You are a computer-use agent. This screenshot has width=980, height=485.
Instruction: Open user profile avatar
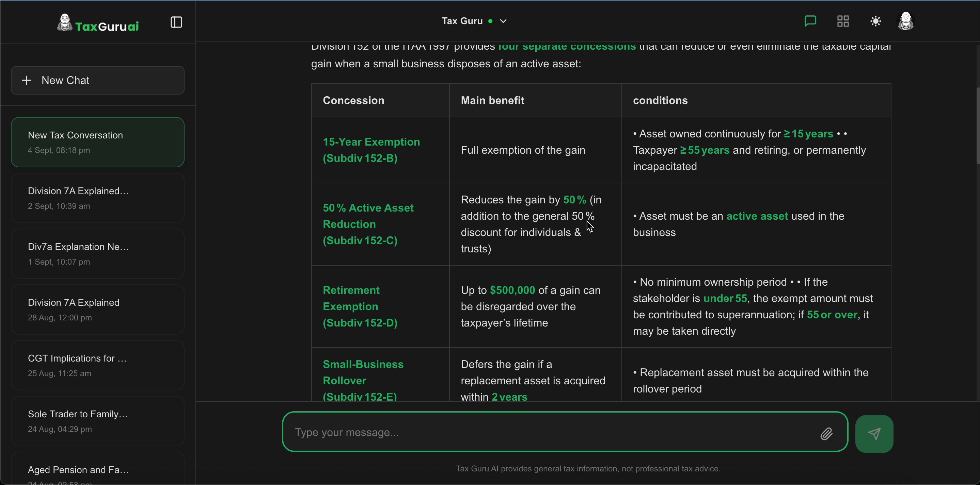tap(906, 21)
